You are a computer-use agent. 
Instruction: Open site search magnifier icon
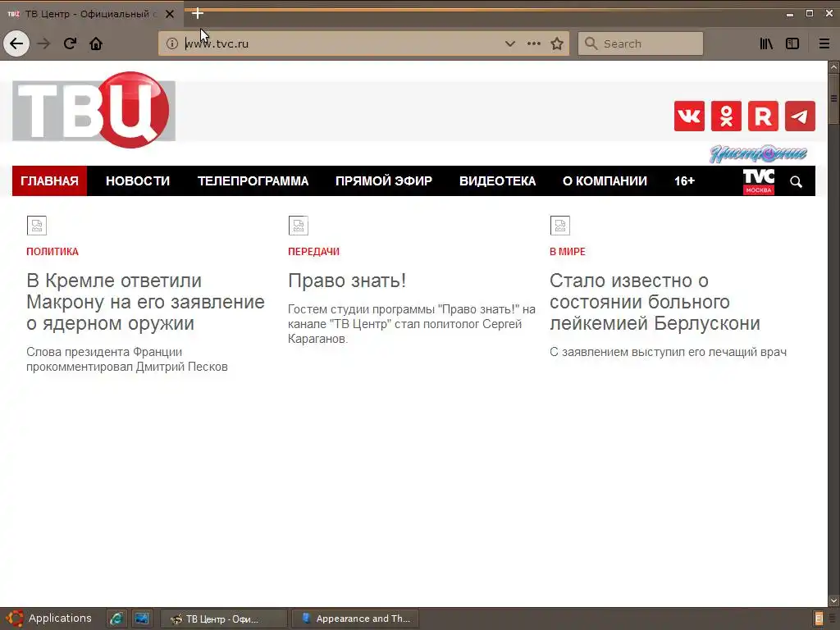click(796, 182)
